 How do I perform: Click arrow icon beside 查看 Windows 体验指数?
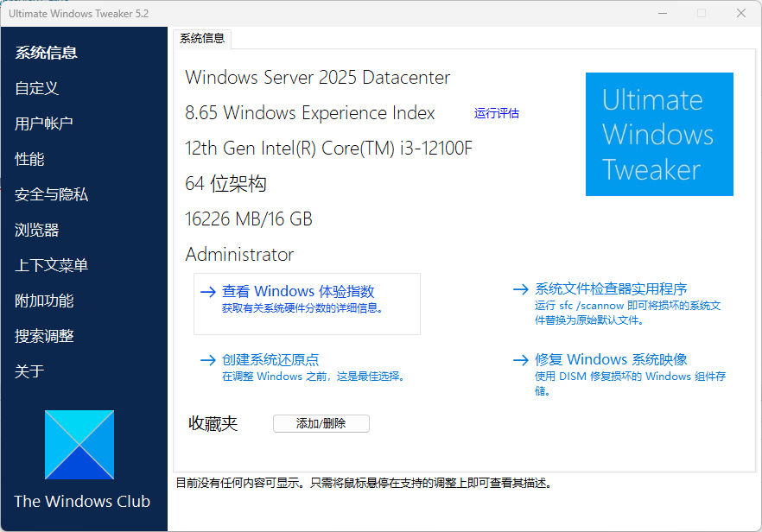tap(208, 292)
